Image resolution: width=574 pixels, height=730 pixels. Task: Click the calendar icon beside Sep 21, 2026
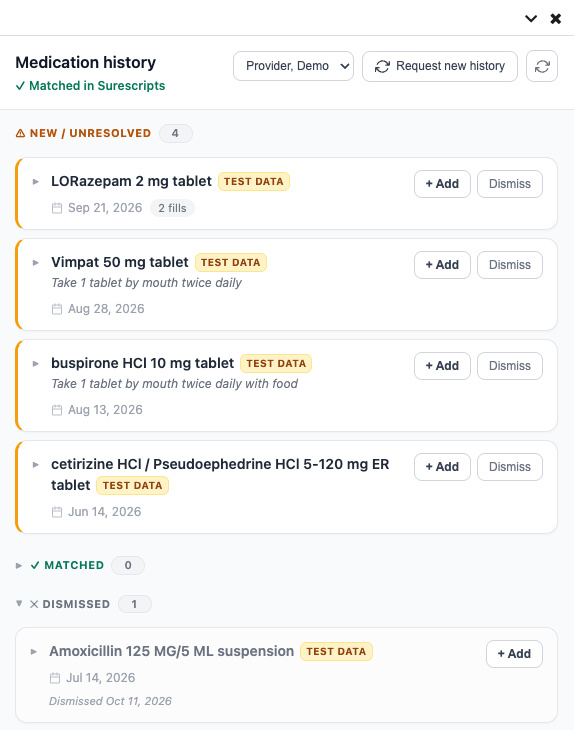tap(57, 208)
